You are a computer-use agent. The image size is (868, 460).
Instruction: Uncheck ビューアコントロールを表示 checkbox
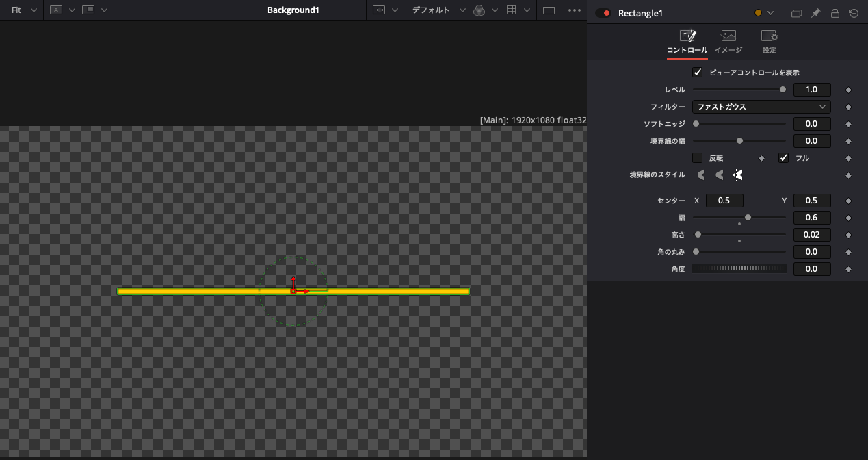698,72
